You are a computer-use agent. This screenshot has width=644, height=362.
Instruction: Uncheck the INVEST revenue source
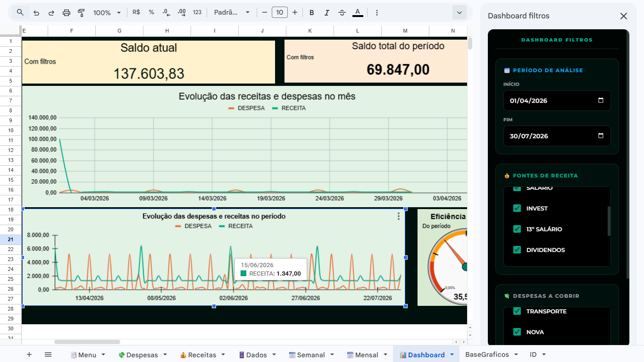point(517,208)
